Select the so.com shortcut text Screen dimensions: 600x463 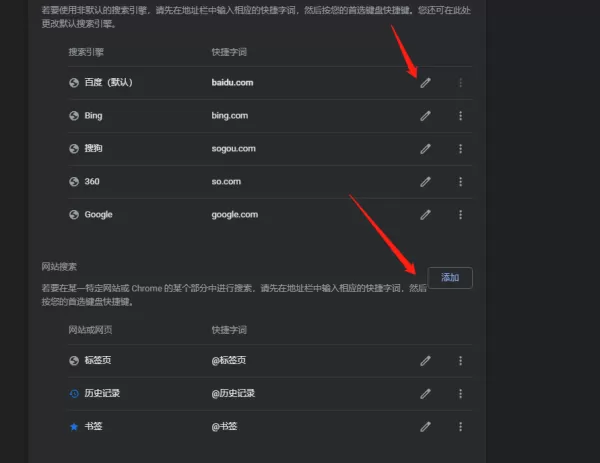coord(226,181)
